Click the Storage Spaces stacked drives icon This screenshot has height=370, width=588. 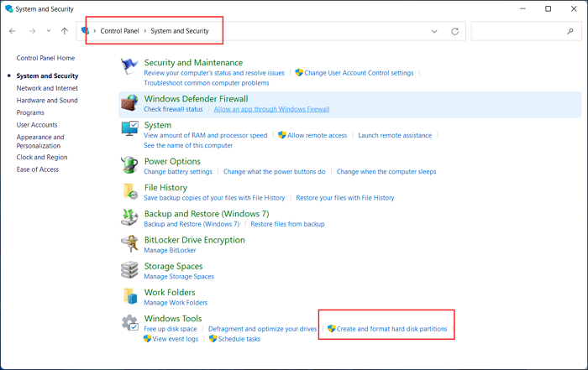(x=129, y=269)
